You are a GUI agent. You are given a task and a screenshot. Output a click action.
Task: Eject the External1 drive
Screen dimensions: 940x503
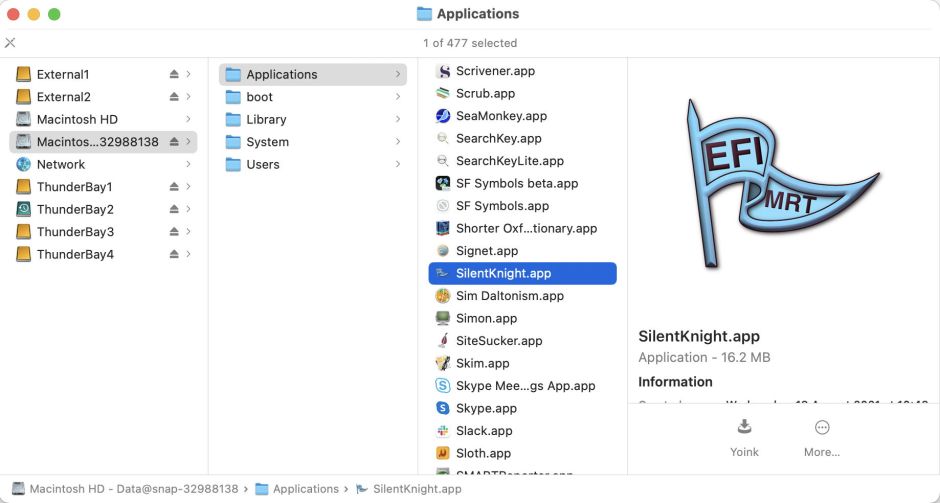click(x=174, y=75)
